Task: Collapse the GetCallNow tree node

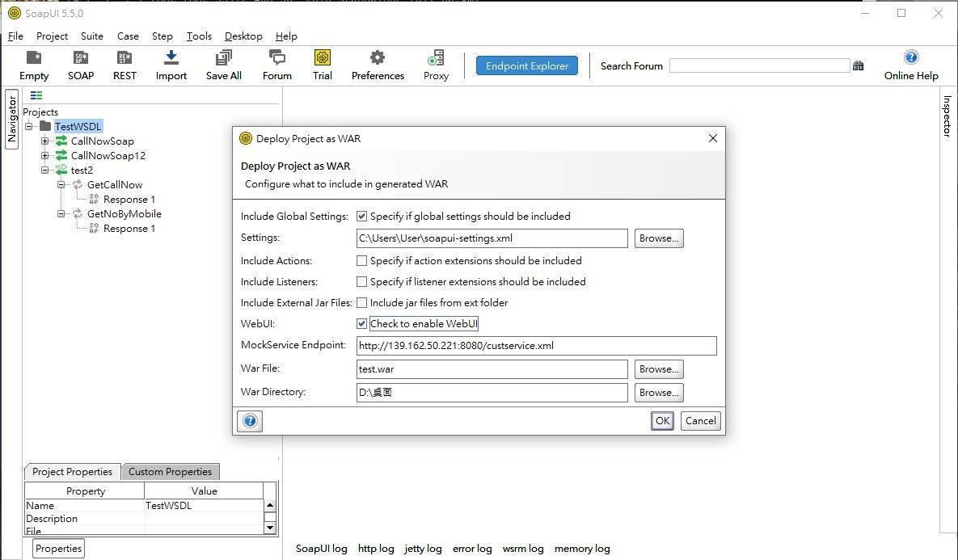Action: (61, 184)
